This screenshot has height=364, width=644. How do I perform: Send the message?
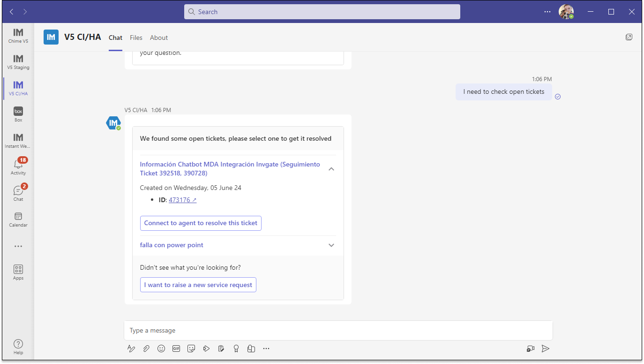[x=546, y=349]
